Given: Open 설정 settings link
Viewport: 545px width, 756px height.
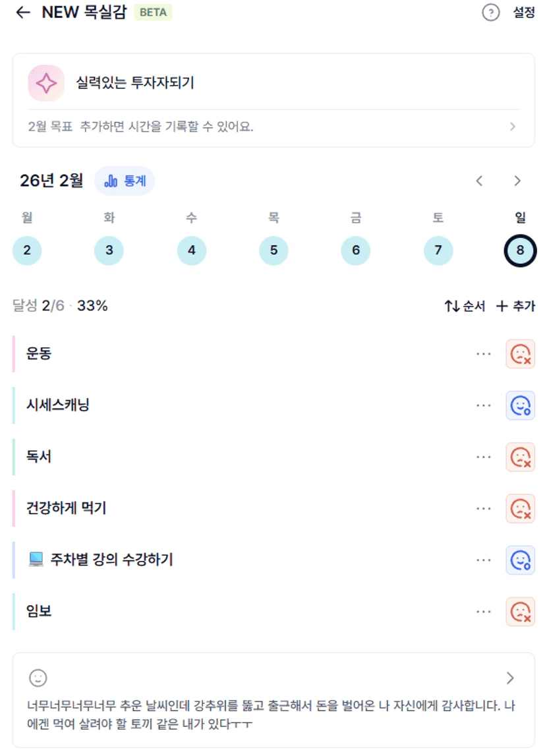Looking at the screenshot, I should (524, 13).
